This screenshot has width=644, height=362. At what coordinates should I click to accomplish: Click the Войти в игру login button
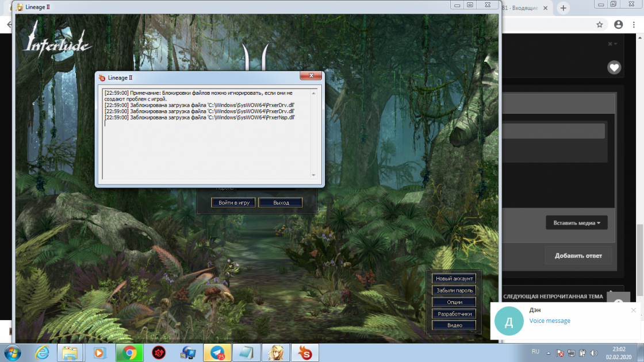click(x=233, y=203)
